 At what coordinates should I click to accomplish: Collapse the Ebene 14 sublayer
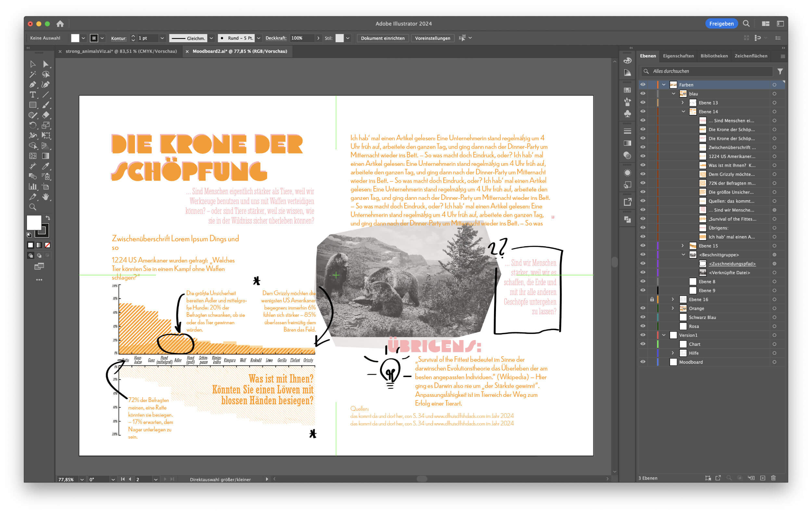pos(683,112)
